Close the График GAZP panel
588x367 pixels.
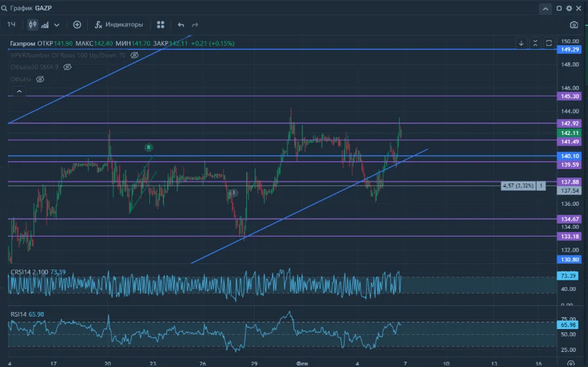click(579, 9)
